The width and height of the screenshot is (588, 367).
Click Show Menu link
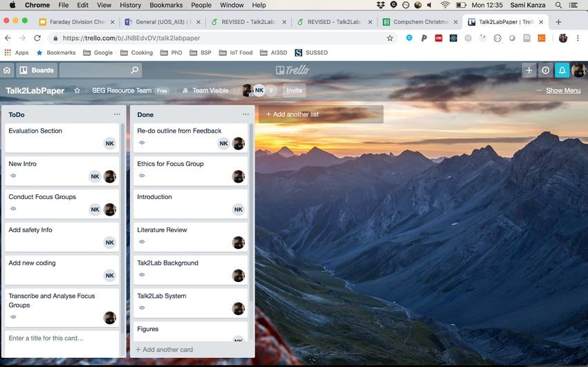(x=563, y=91)
